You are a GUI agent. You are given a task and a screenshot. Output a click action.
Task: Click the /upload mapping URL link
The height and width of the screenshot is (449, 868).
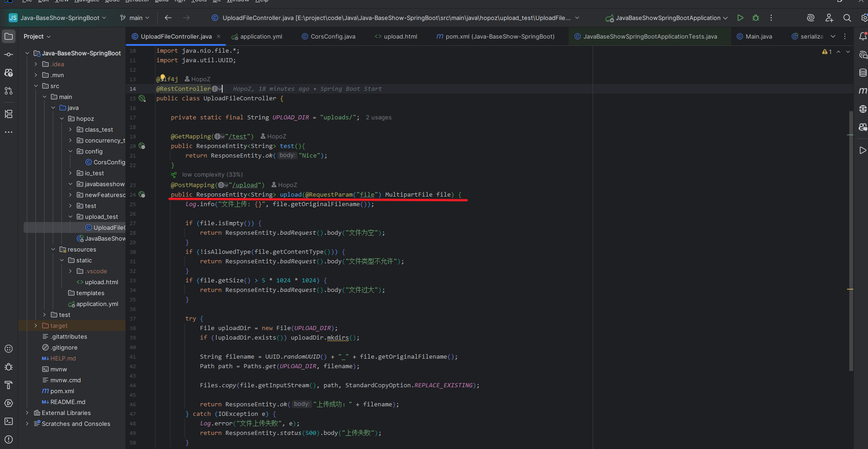pyautogui.click(x=245, y=185)
